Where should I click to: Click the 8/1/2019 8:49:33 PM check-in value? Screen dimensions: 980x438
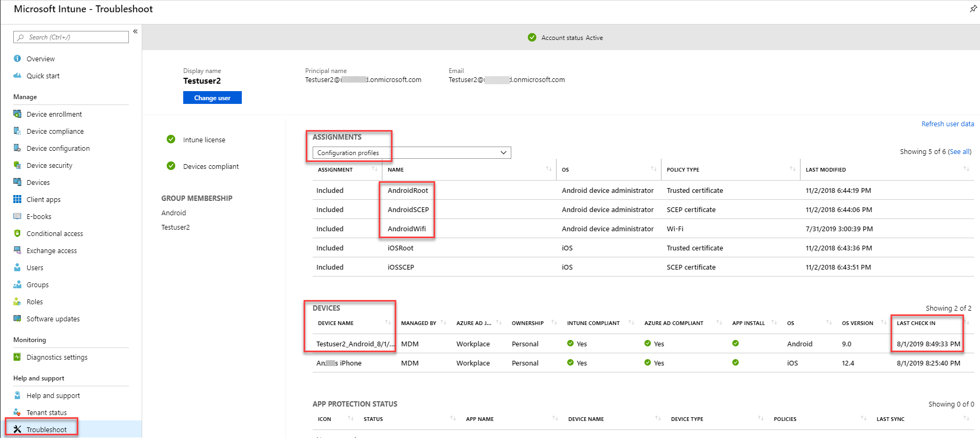(x=928, y=344)
